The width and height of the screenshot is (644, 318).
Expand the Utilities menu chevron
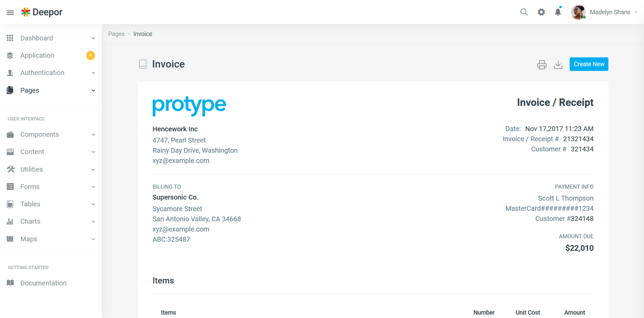click(93, 169)
